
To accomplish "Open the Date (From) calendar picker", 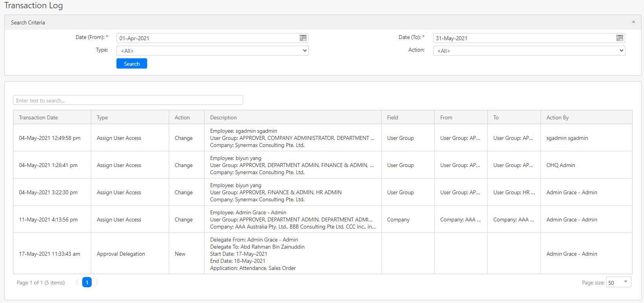I will (x=303, y=38).
